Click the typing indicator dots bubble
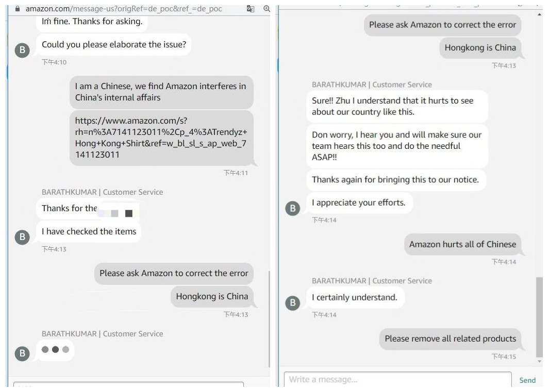The height and width of the screenshot is (392, 548). (55, 349)
